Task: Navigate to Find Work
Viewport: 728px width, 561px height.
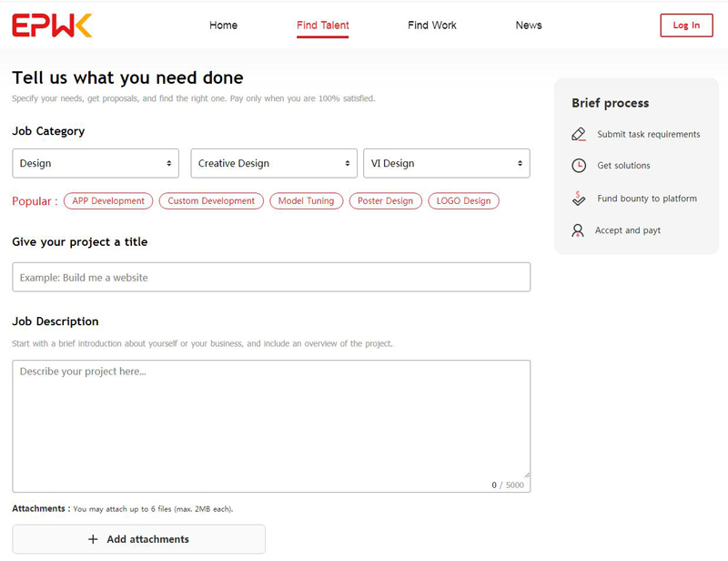Action: click(x=431, y=25)
